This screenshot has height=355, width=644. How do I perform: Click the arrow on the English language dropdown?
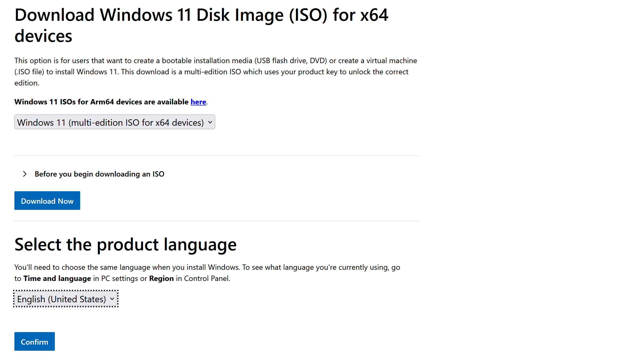click(x=112, y=299)
